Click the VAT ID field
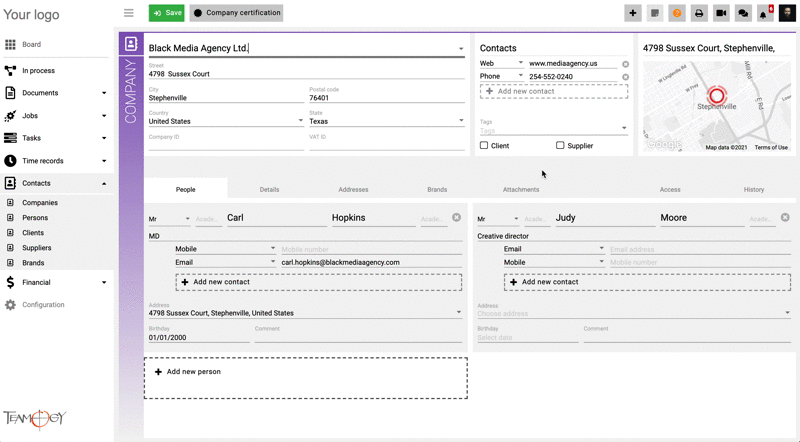Image resolution: width=800 pixels, height=442 pixels. coord(387,145)
